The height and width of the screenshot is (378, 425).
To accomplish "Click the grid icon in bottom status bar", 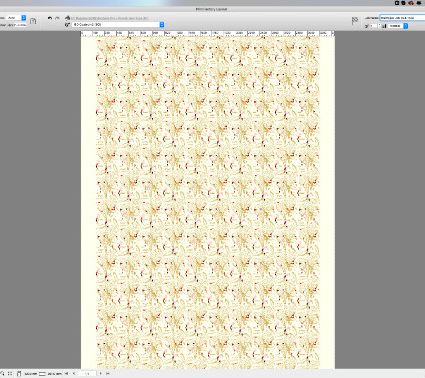I will tap(10, 374).
